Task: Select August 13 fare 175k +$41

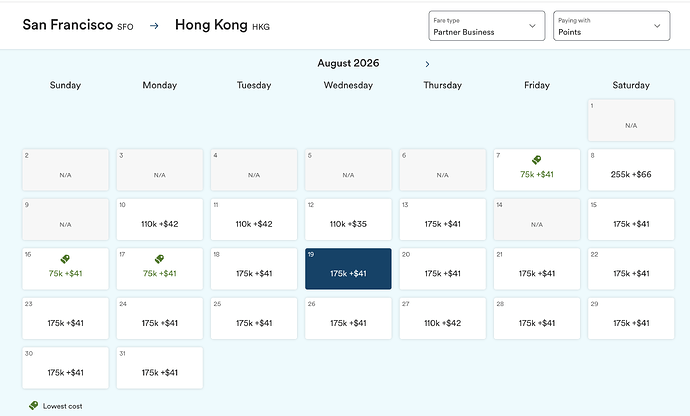Action: point(442,219)
